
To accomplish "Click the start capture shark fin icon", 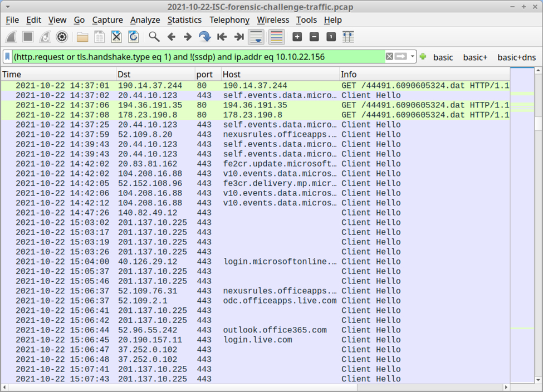I will [11, 37].
